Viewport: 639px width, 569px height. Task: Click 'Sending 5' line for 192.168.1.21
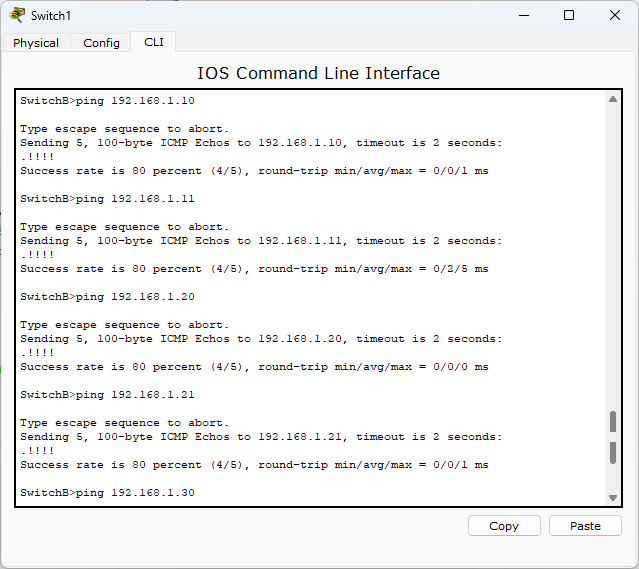tap(261, 437)
